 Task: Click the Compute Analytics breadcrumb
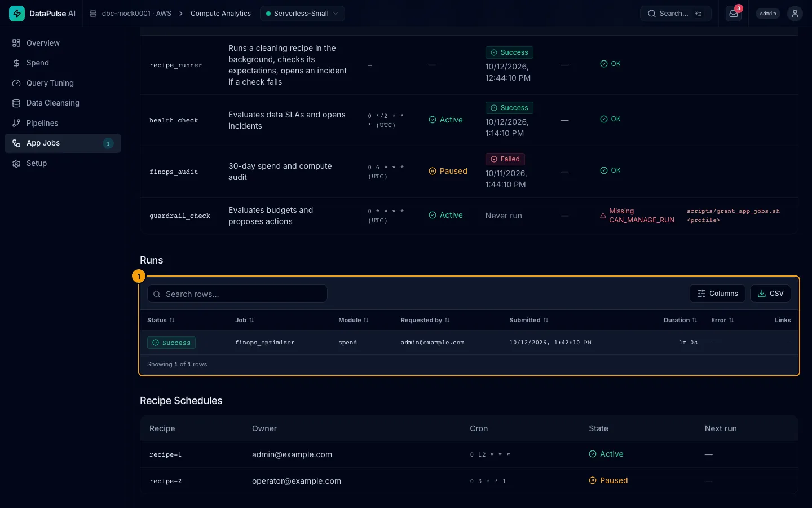[220, 14]
